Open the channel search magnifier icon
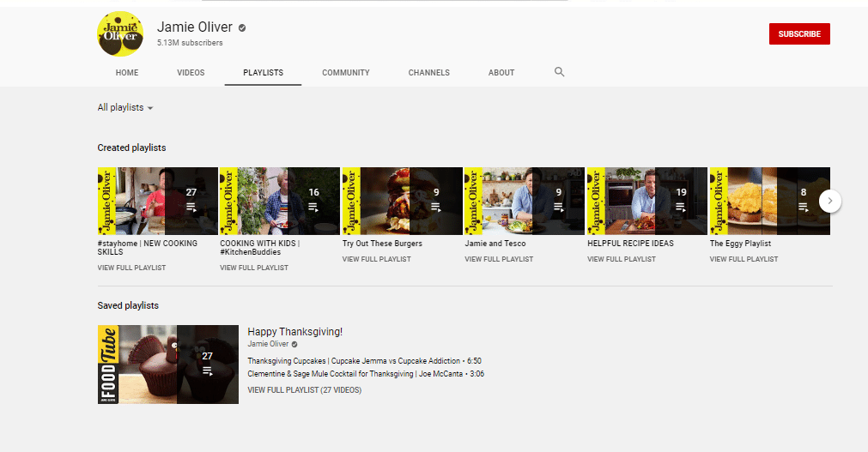This screenshot has height=452, width=868. 559,72
